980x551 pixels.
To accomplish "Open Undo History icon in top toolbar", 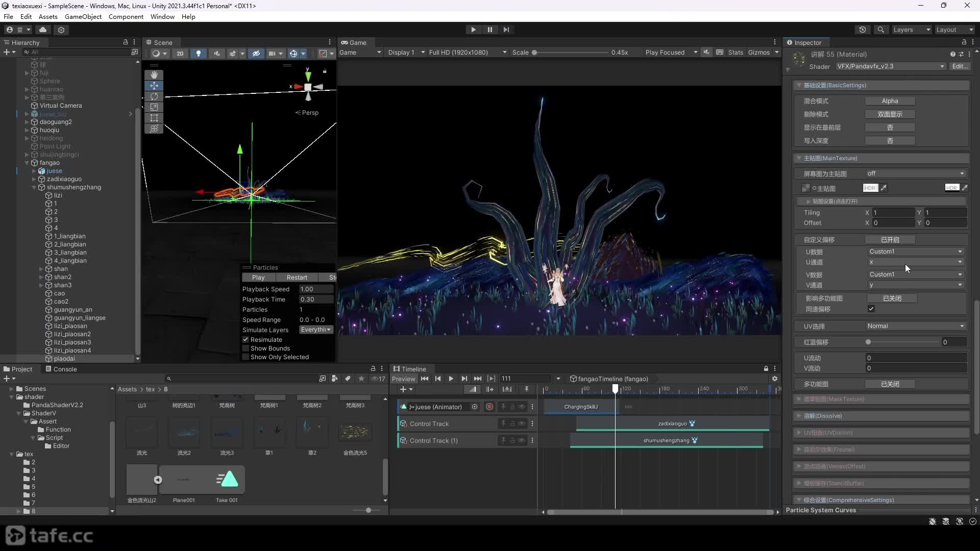I will click(x=863, y=30).
